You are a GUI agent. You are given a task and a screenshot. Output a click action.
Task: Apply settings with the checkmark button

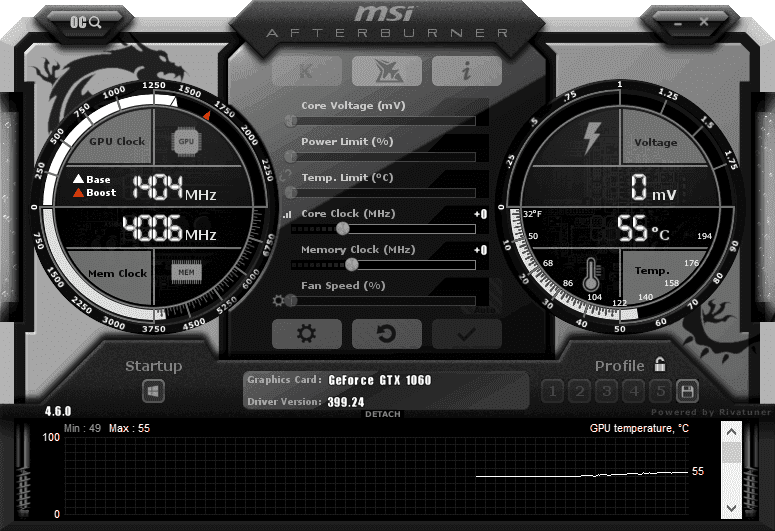click(x=467, y=334)
